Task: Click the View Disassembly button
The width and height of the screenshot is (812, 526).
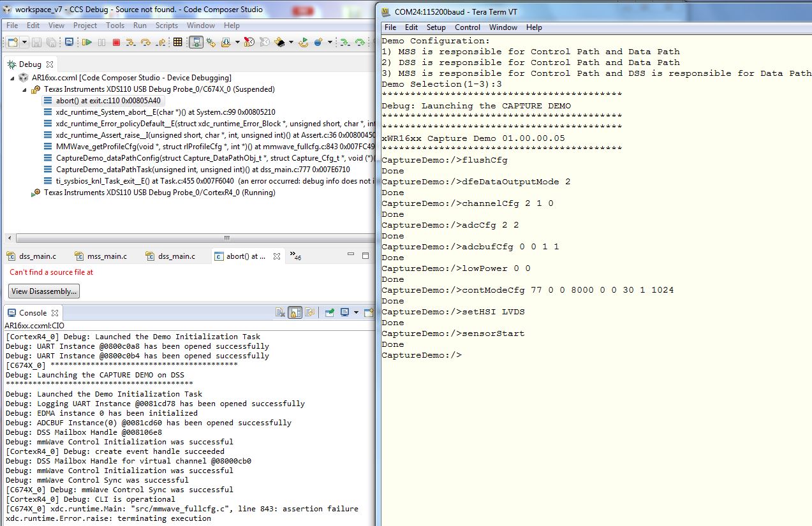Action: coord(43,291)
